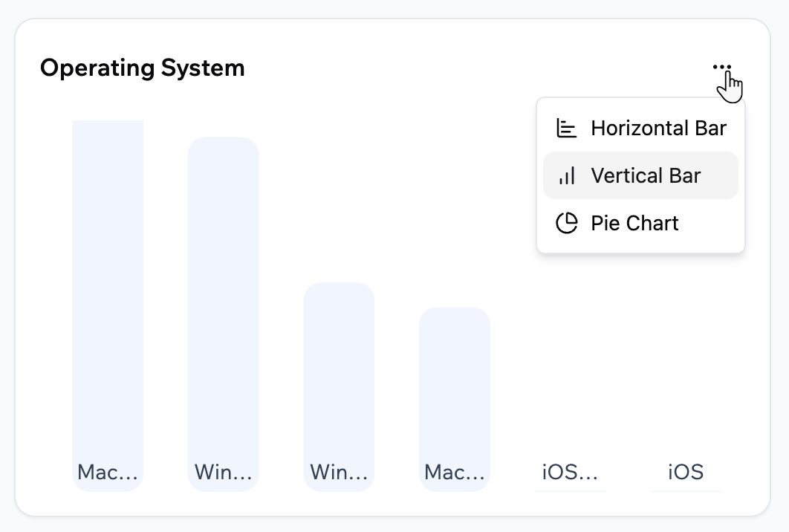Click the Operating System chart title
Screen dimensions: 789x532
[143, 68]
